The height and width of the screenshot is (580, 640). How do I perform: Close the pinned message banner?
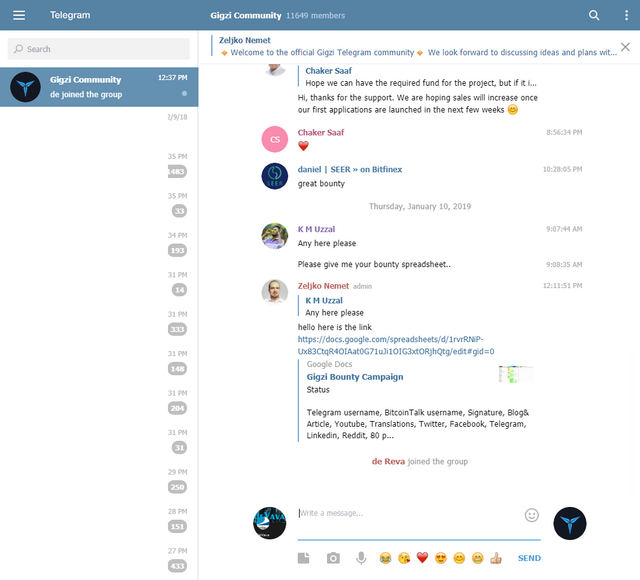point(625,47)
